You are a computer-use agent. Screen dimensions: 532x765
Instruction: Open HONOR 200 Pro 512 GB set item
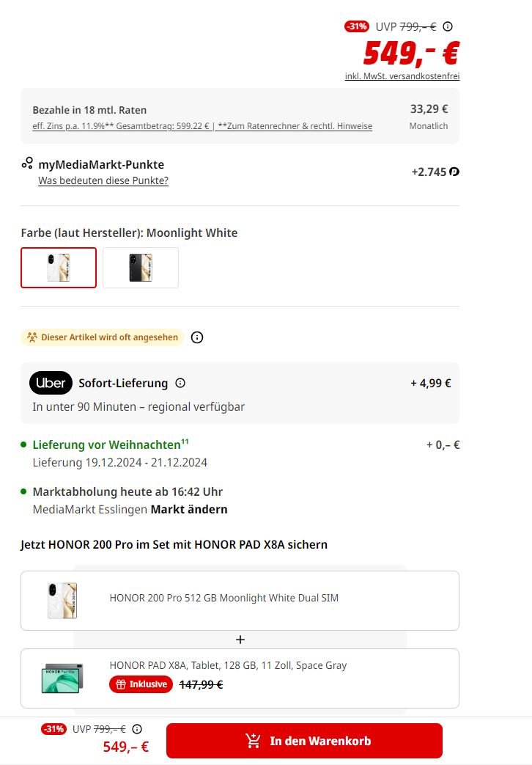point(240,600)
